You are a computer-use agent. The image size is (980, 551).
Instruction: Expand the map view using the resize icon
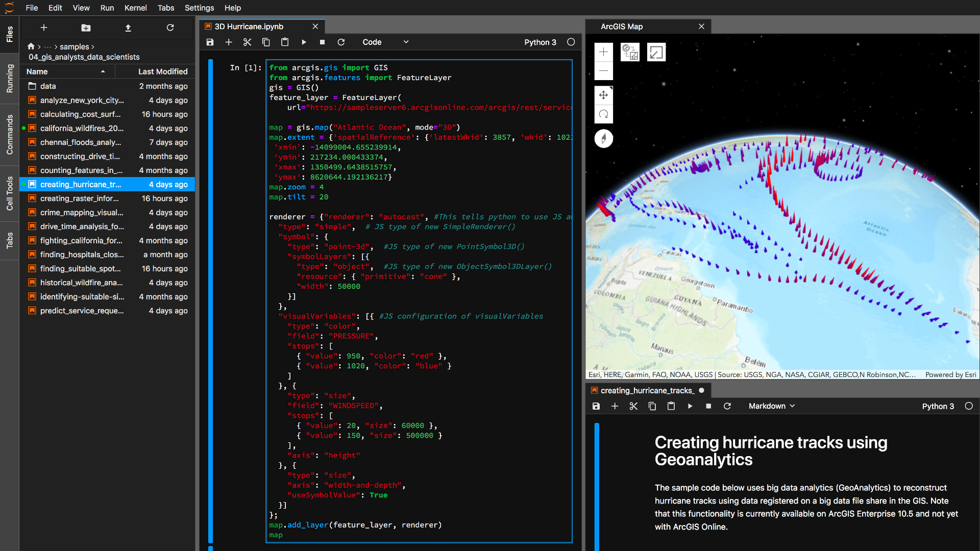(x=656, y=52)
